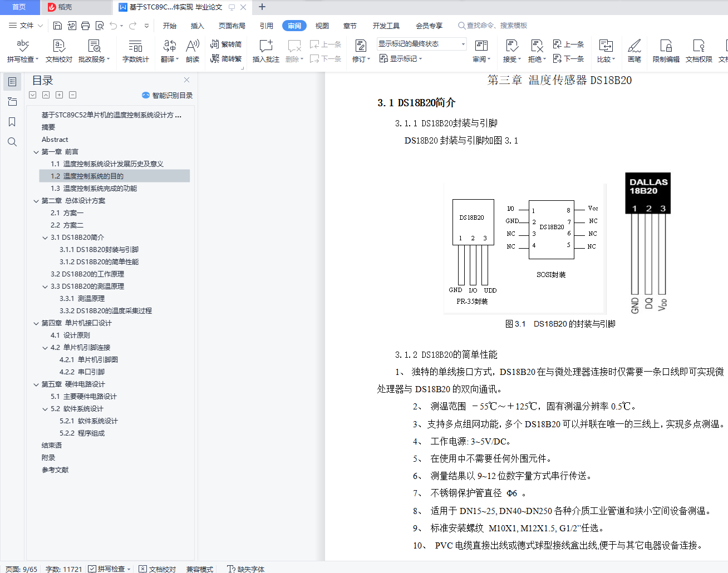Select the ink pen (画笔) tool
Image resolution: width=728 pixels, height=573 pixels.
tap(634, 50)
